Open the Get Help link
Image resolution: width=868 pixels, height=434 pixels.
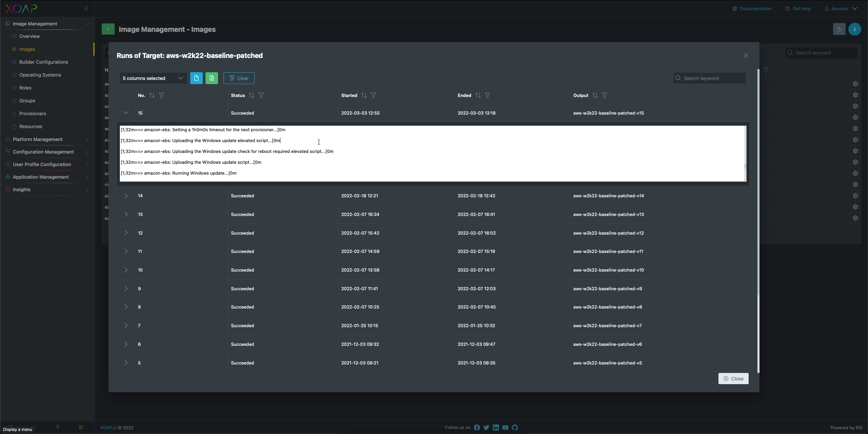coord(798,8)
